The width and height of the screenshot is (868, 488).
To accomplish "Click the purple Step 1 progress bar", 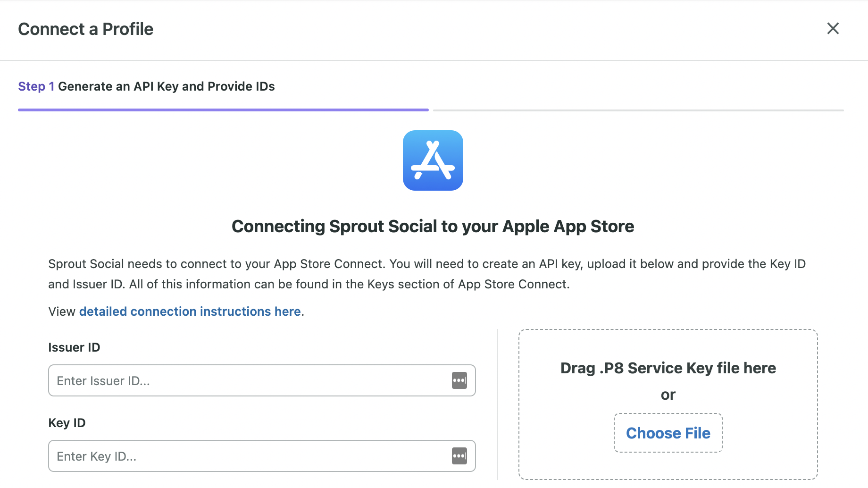I will 223,110.
